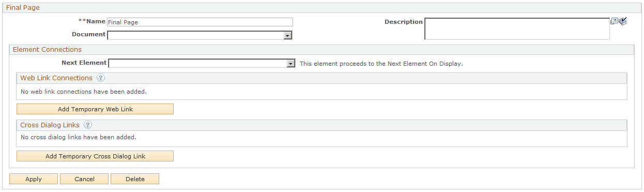Expand the Next Element dropdown arrow

pos(291,64)
